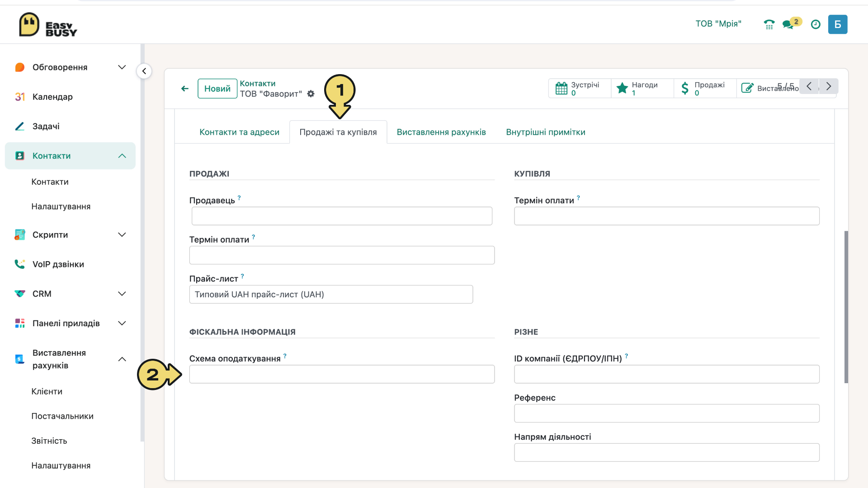Open Календар in sidebar

(x=52, y=97)
